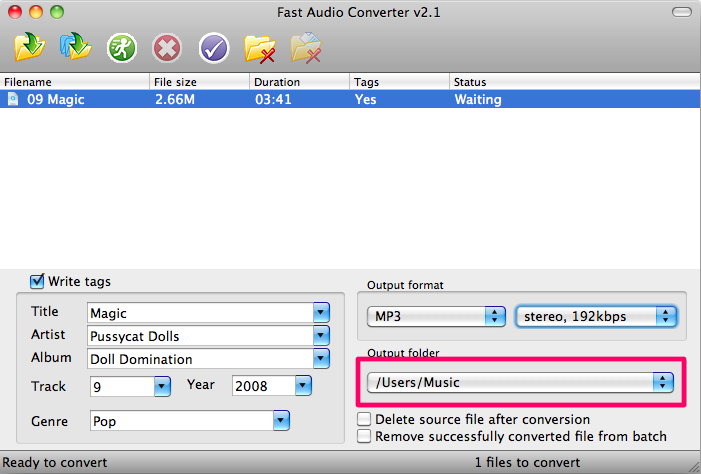Toggle the Write tags checkbox
701x474 pixels.
(x=37, y=281)
